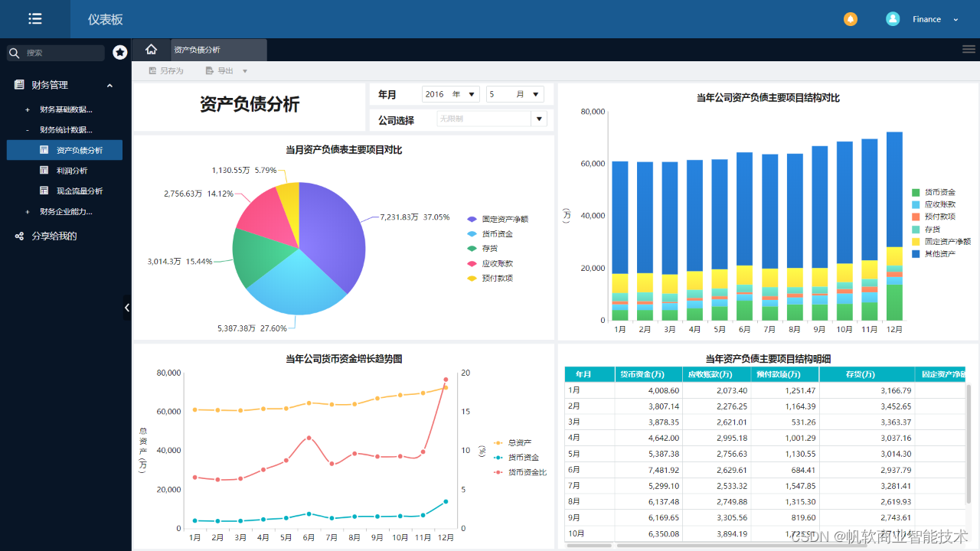This screenshot has width=980, height=551.
Task: Toggle 存货 in the bar chart legend
Action: (926, 229)
